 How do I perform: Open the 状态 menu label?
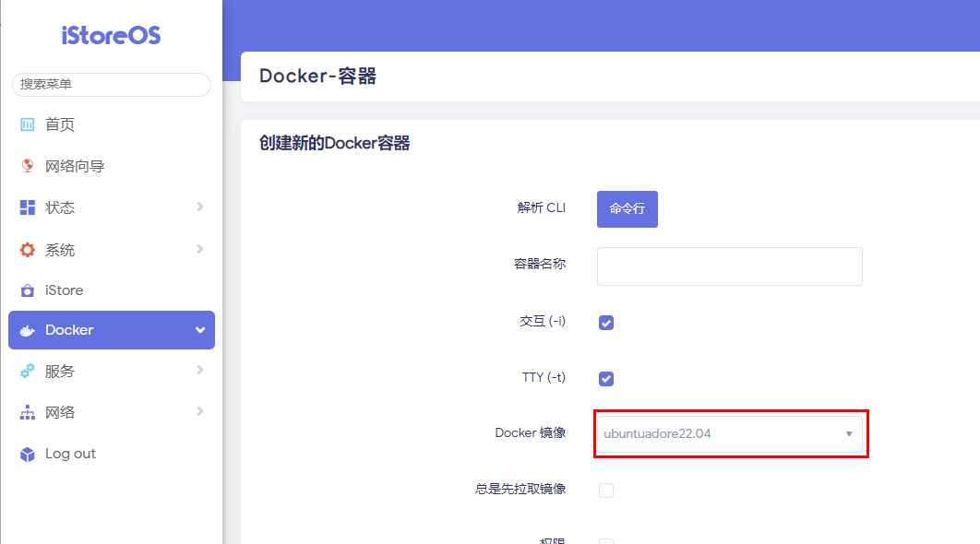(60, 207)
